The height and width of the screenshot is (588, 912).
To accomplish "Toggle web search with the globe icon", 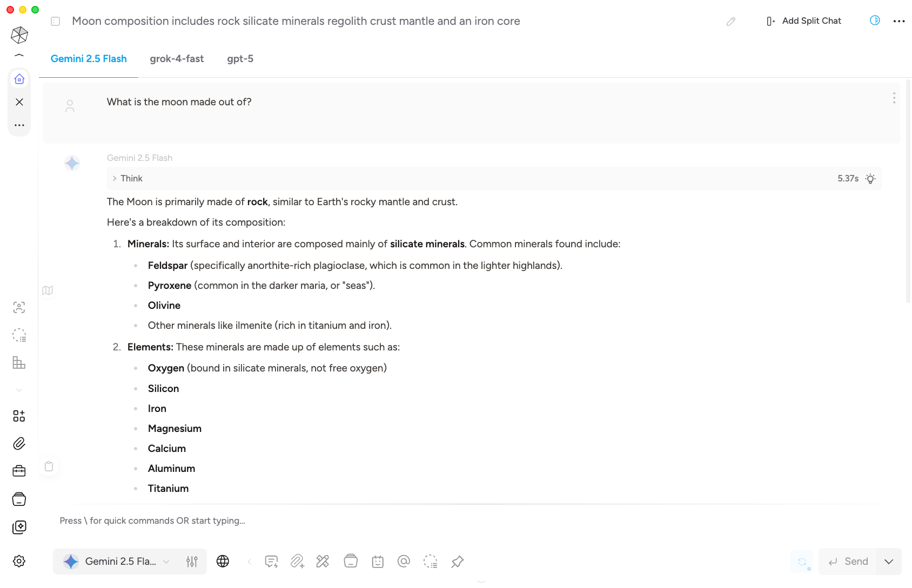I will [x=224, y=562].
